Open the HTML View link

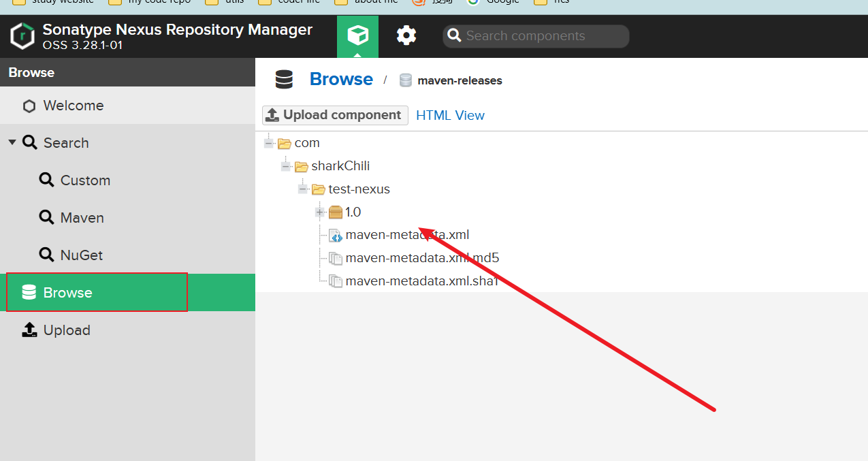point(450,116)
